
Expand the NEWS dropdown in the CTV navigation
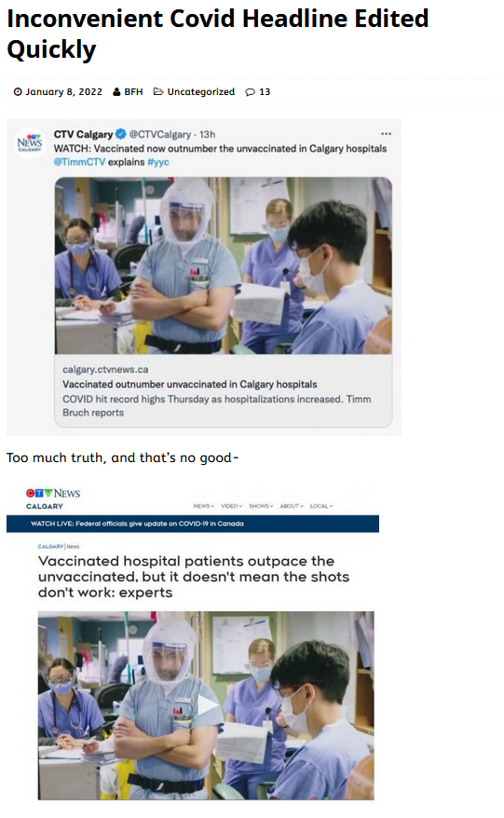click(x=203, y=506)
